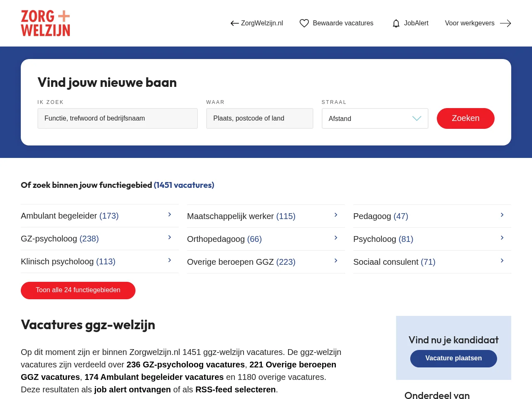Open the 221 Overige beroepen GGZ vacatures link
Viewport: 532px width, 399px height.
(x=178, y=371)
